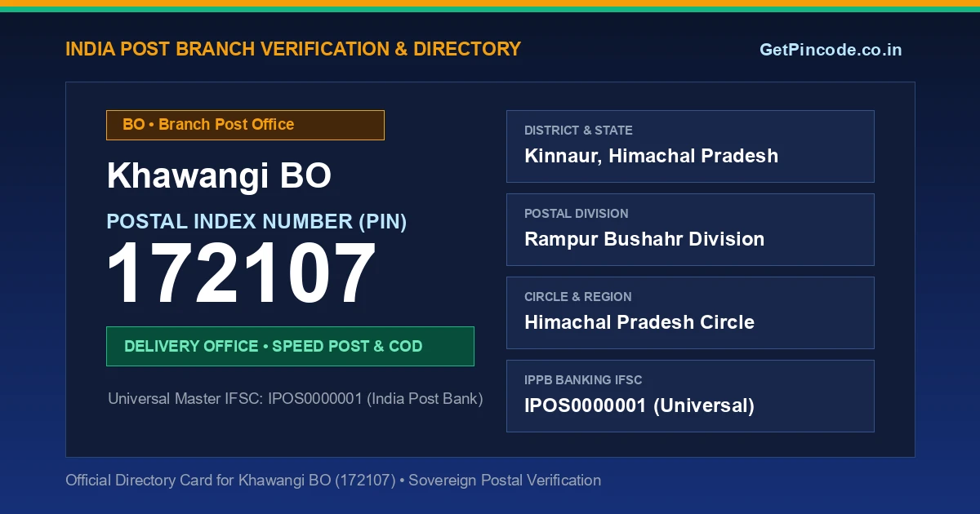Viewport: 980px width, 514px height.
Task: Select the BO Branch Post Office badge
Action: [x=245, y=125]
